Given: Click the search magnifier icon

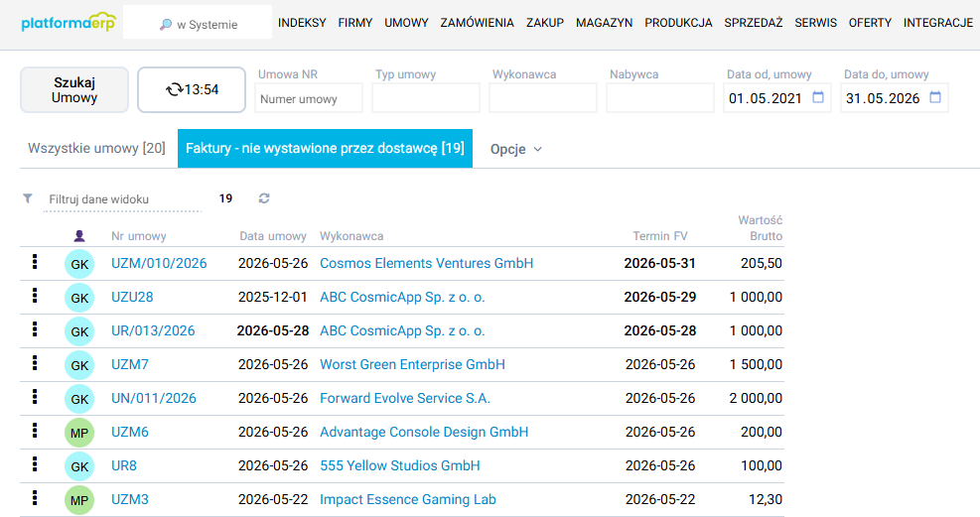Looking at the screenshot, I should (x=166, y=25).
